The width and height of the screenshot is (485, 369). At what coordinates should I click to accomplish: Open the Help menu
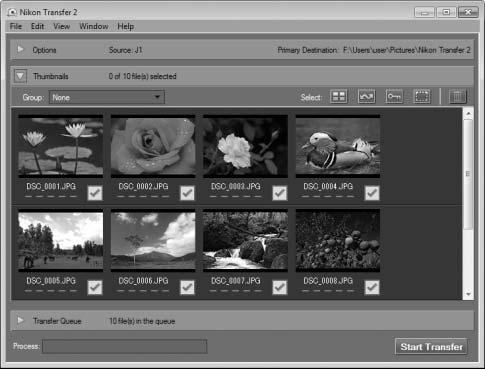pyautogui.click(x=126, y=26)
